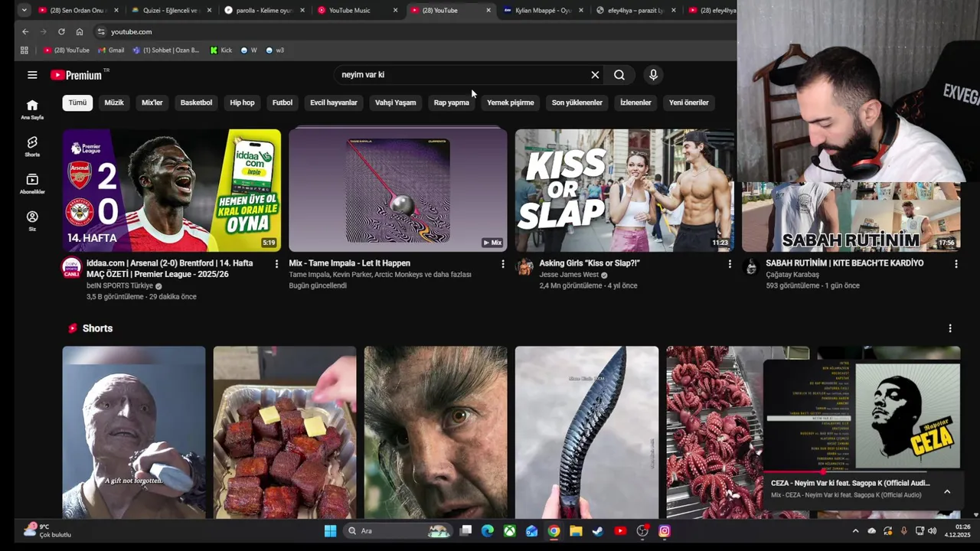
Task: Filter feed by Yemek pişirme chip
Action: click(x=511, y=103)
